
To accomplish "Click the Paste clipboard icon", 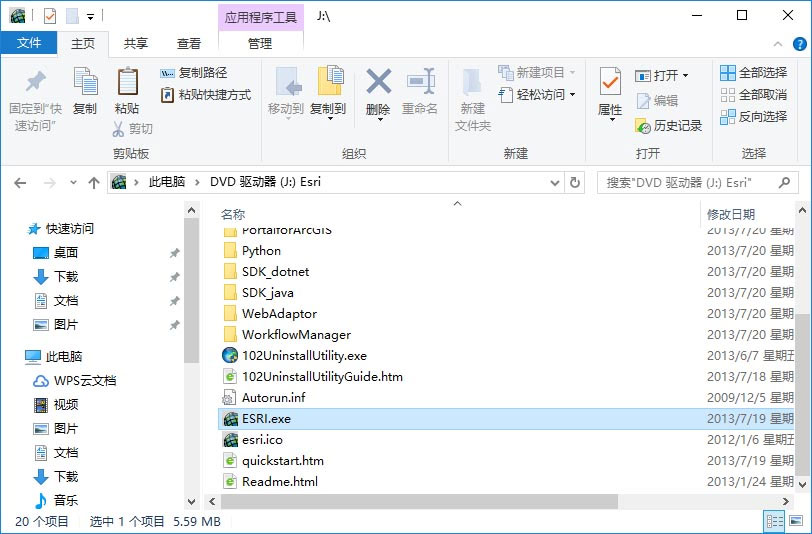I will click(x=127, y=82).
